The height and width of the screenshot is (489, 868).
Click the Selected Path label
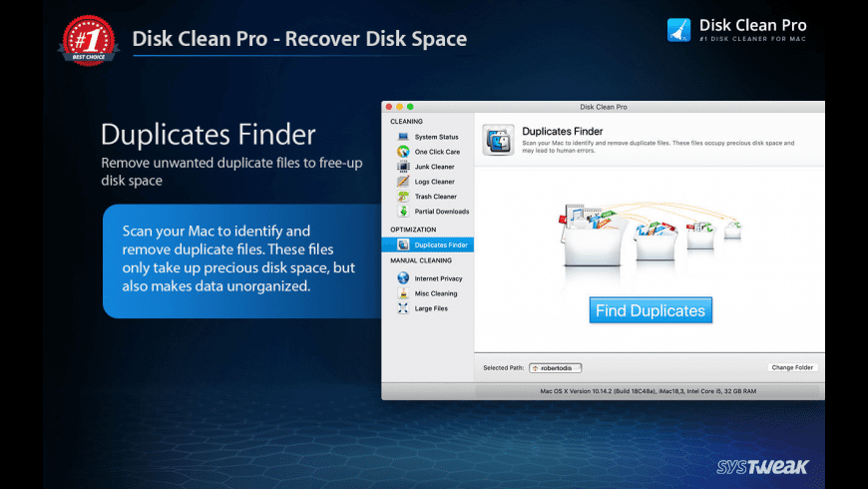click(503, 367)
